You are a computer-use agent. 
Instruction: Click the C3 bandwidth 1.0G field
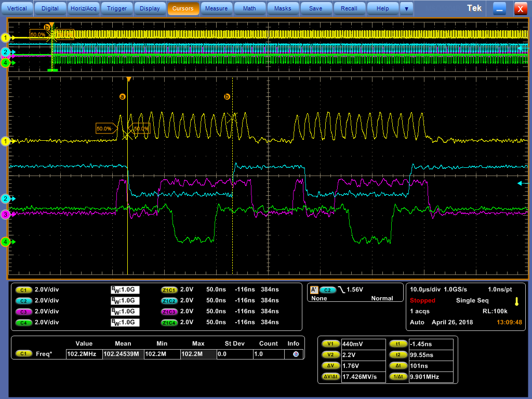click(125, 312)
